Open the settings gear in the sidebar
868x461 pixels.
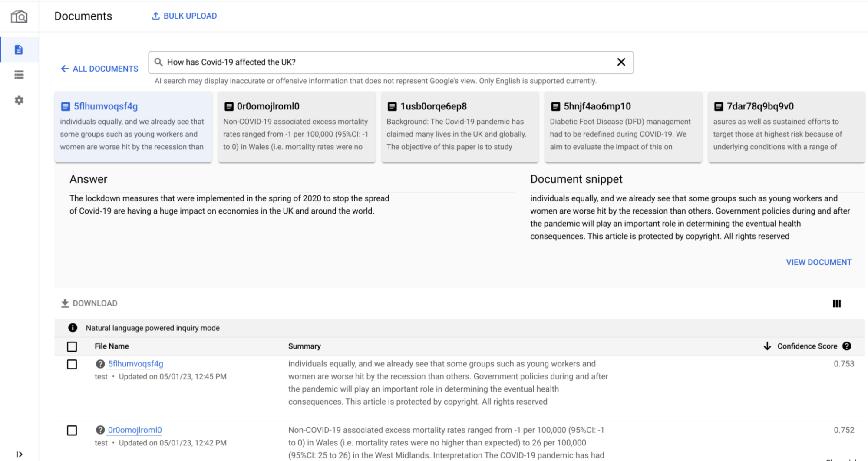[19, 100]
